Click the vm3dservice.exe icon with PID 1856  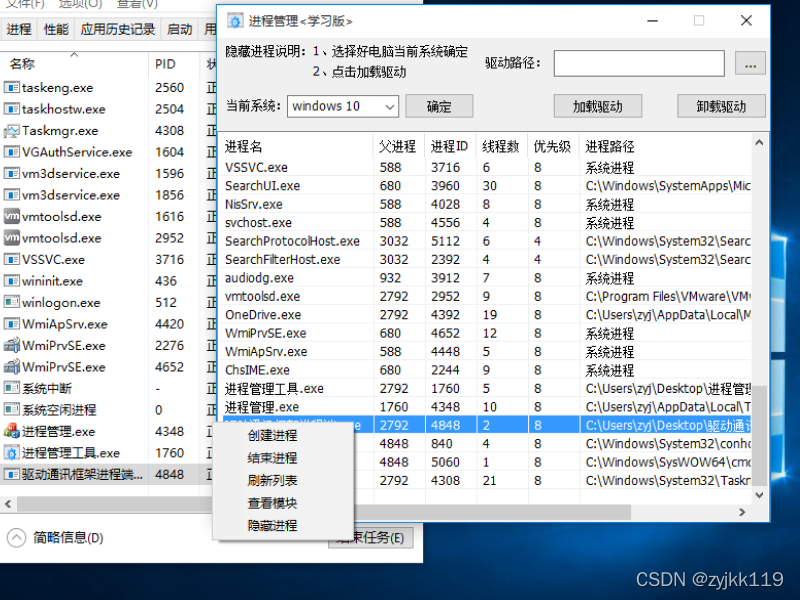click(x=11, y=195)
